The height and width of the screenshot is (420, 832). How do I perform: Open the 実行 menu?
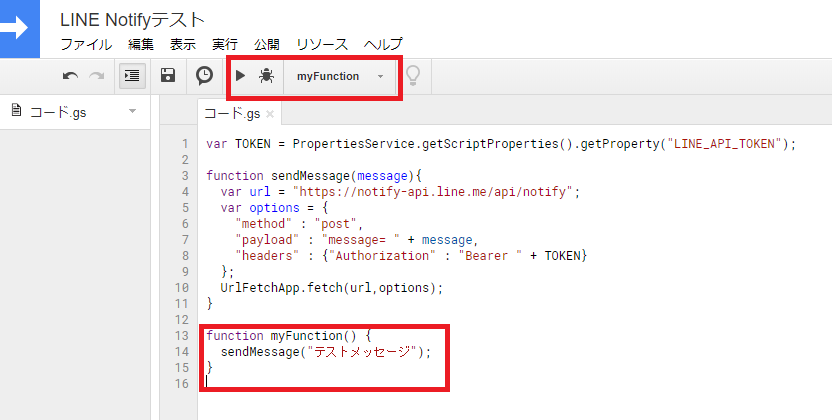tap(224, 45)
